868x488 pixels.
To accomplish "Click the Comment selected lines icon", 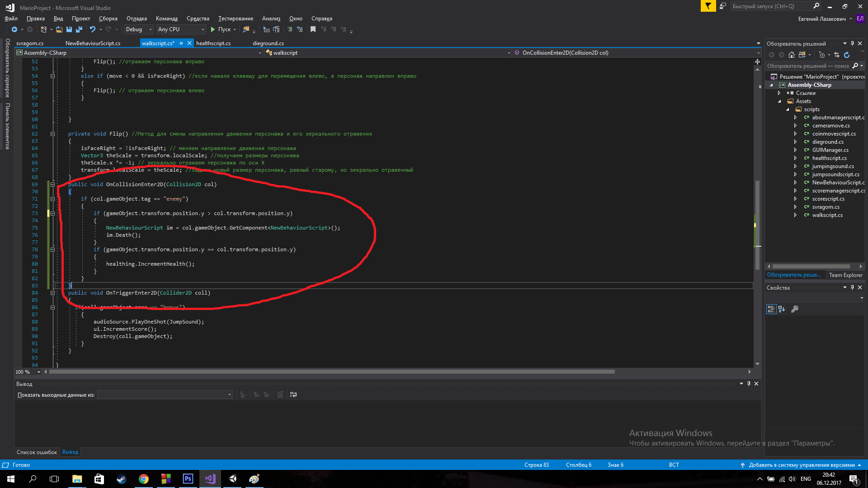I will tap(290, 29).
